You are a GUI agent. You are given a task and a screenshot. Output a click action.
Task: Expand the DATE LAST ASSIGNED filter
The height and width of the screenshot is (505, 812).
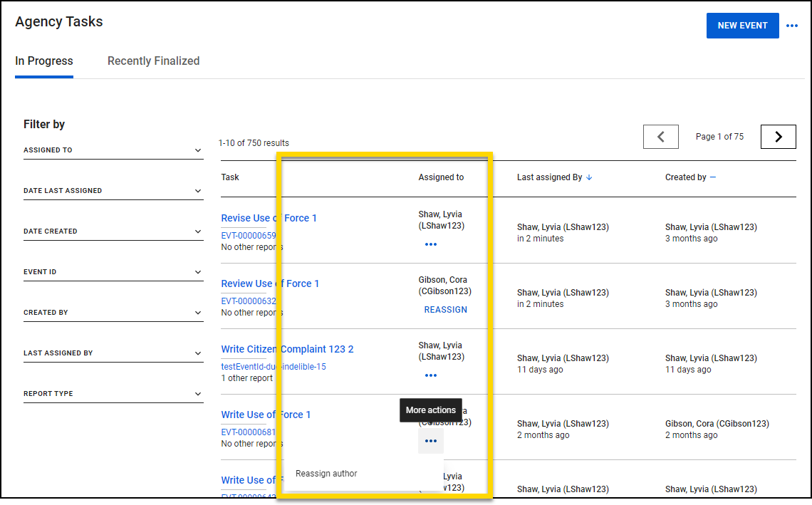pyautogui.click(x=113, y=190)
